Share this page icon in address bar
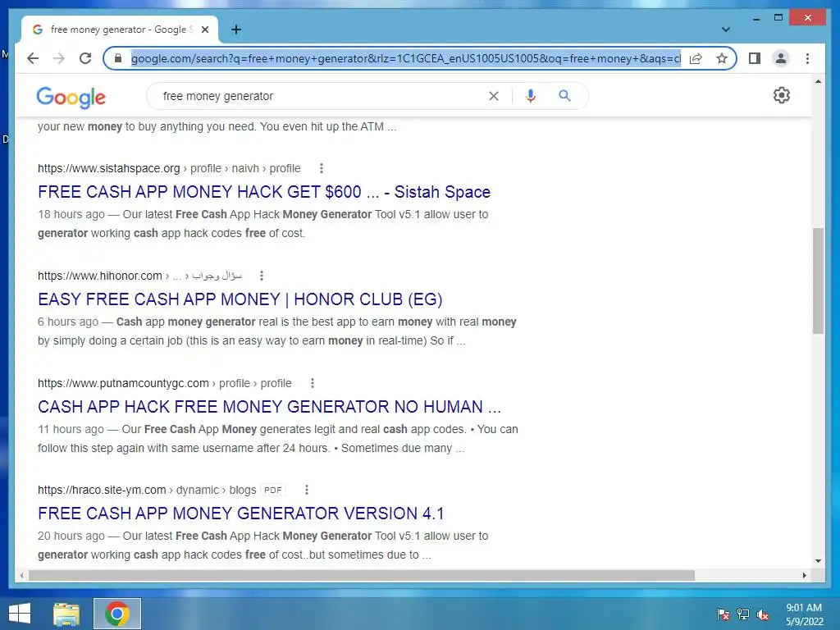 696,58
